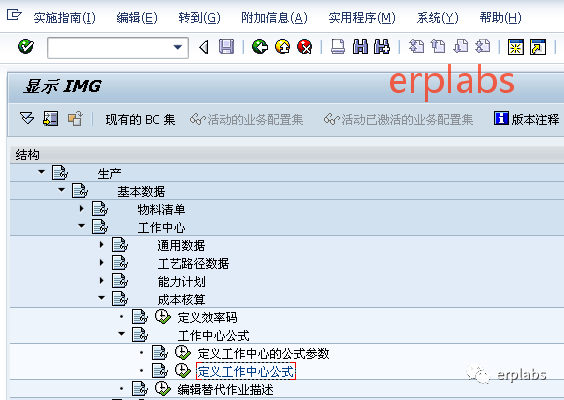Click execute clock icon for 编辑替代作业描述
Screen dimensions: 564x400
[163, 388]
